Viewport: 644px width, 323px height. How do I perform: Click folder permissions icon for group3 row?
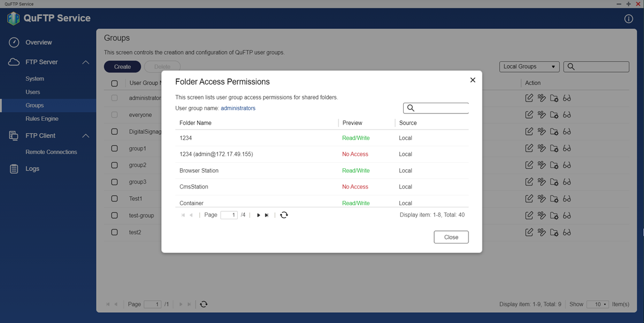pos(554,182)
